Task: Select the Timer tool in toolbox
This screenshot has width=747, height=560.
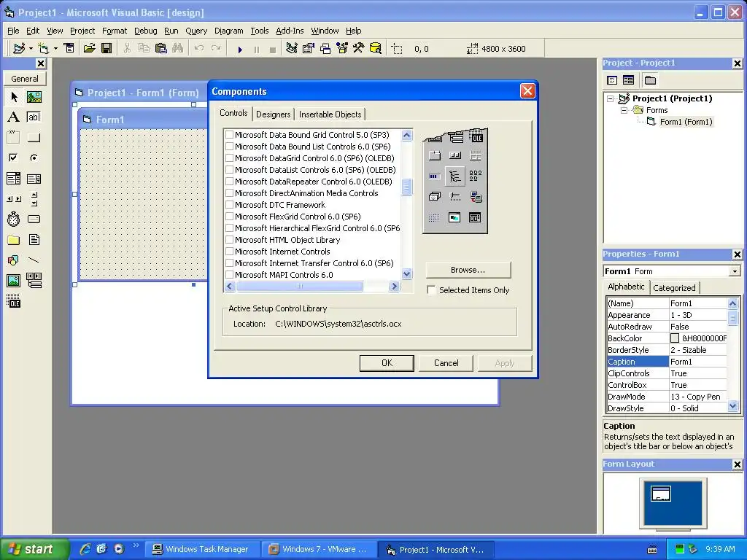Action: click(x=14, y=219)
